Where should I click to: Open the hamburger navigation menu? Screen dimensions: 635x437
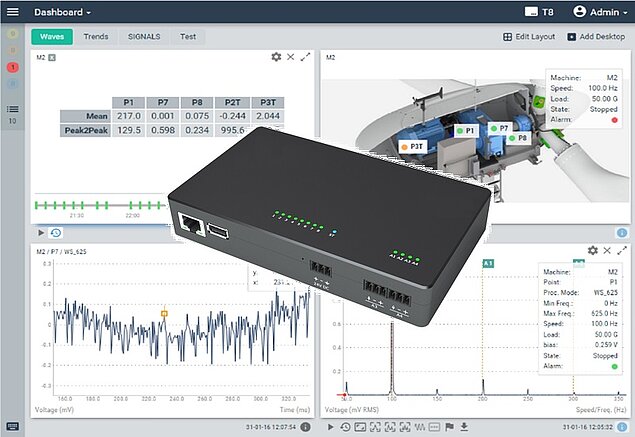pyautogui.click(x=13, y=12)
